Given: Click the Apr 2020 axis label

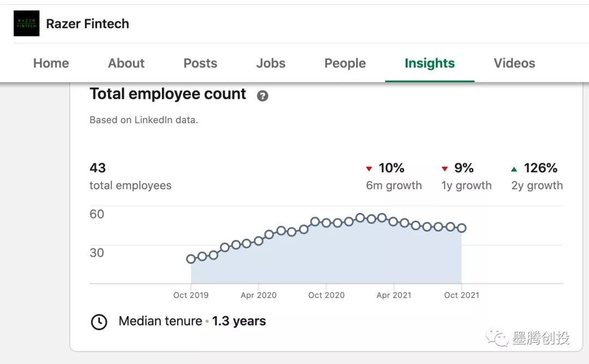Looking at the screenshot, I should coord(259,295).
